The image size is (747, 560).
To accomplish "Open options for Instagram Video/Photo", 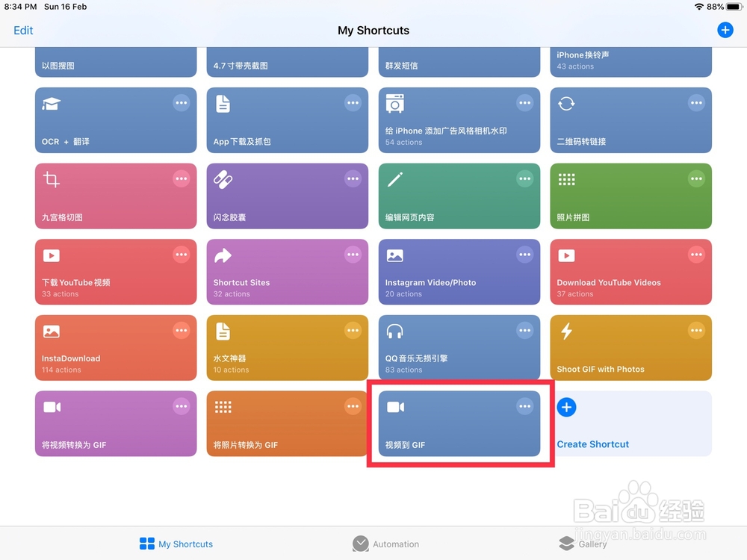I will (524, 255).
